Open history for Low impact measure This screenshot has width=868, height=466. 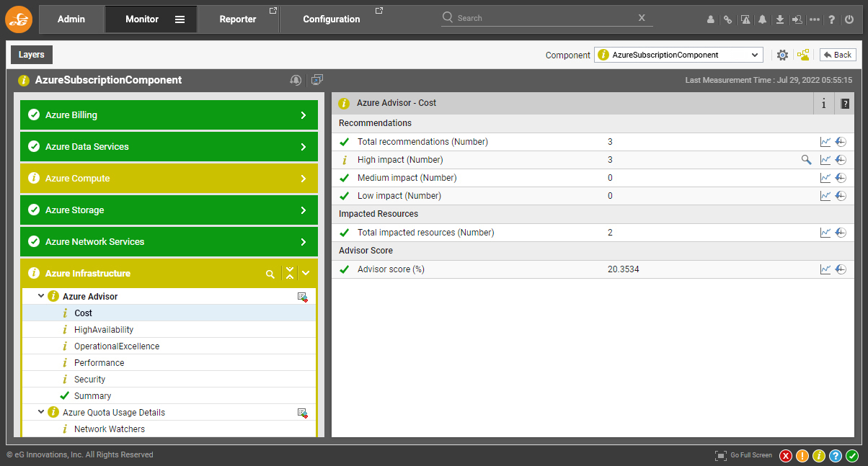pyautogui.click(x=841, y=196)
